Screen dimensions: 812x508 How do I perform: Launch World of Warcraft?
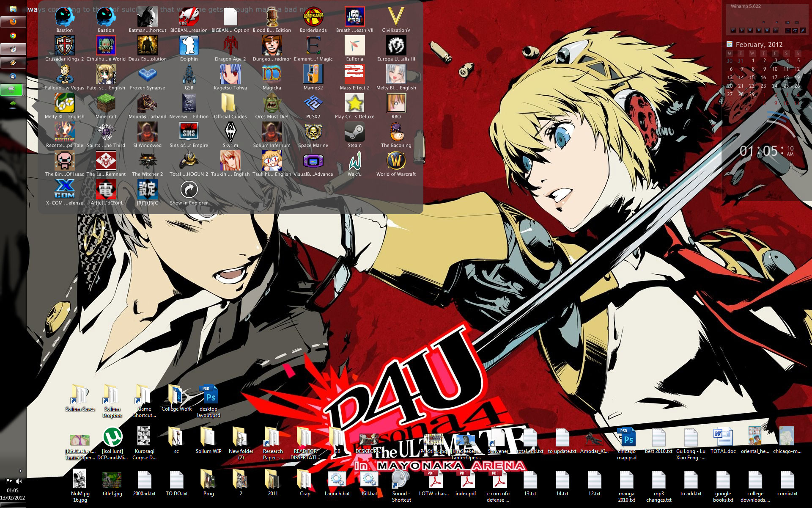pos(396,164)
